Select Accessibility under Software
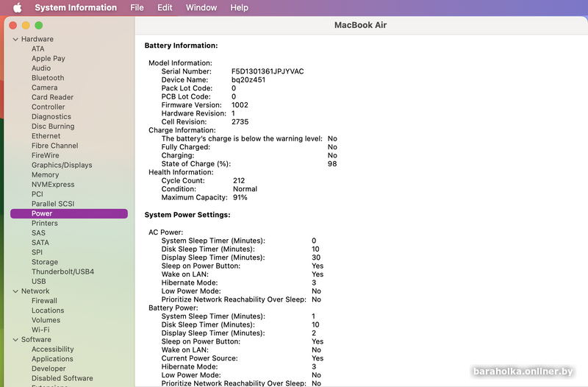The image size is (588, 387). click(52, 349)
